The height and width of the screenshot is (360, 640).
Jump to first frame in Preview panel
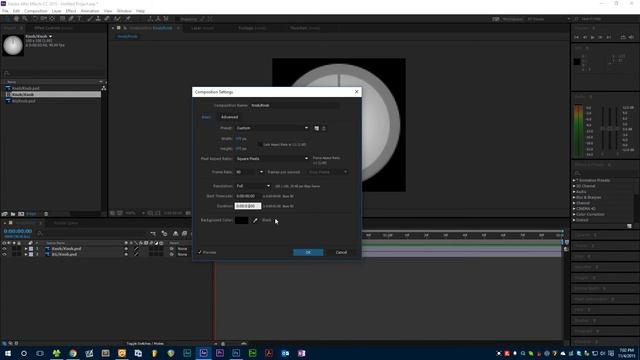click(x=577, y=37)
